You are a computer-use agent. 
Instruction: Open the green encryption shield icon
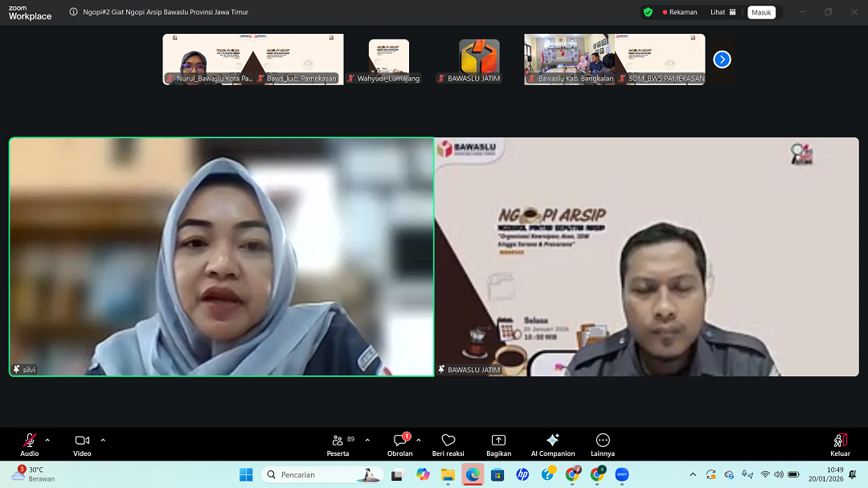click(x=649, y=12)
